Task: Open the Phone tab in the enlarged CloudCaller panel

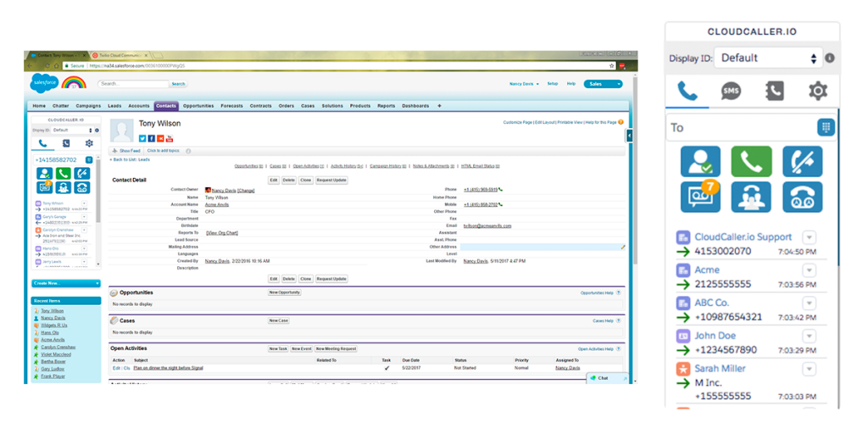Action: [687, 91]
